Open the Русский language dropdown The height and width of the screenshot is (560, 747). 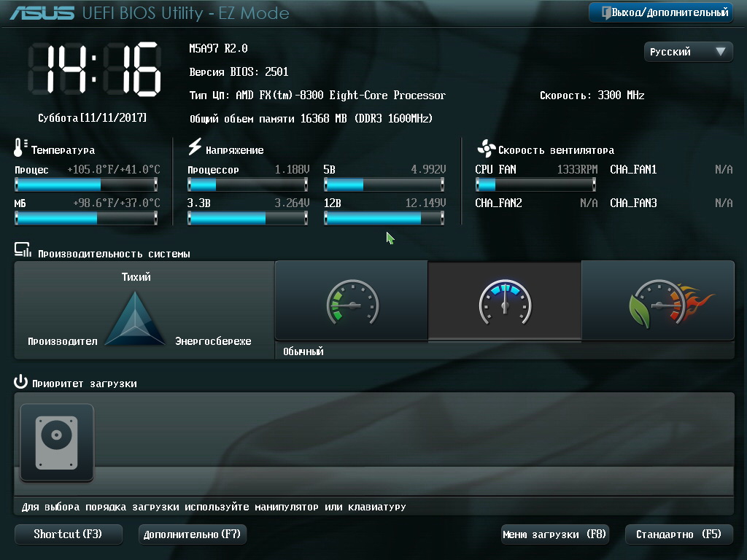point(688,52)
